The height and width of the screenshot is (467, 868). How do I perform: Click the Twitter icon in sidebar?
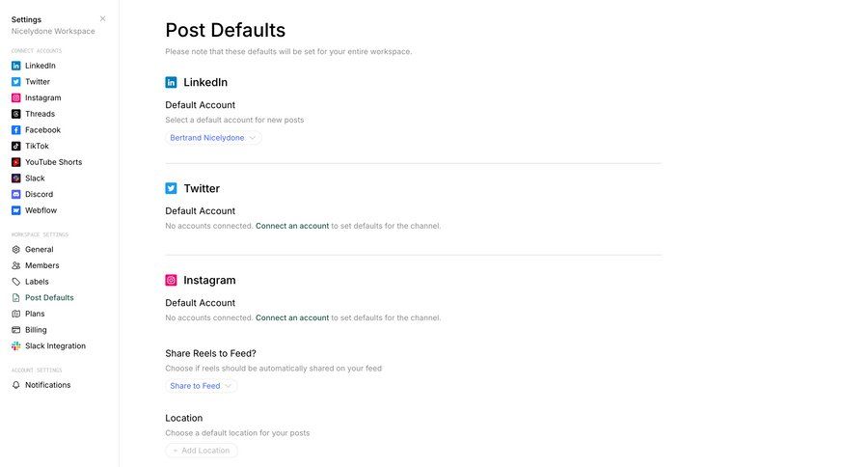(x=16, y=82)
